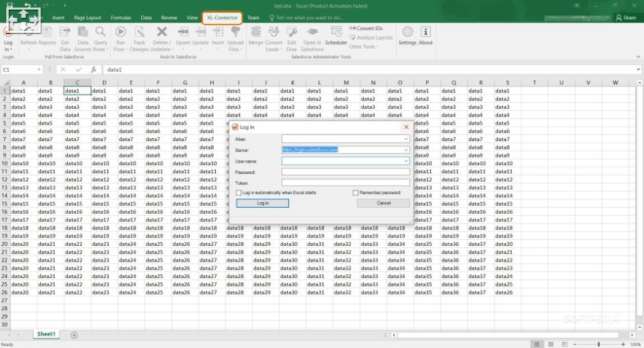Open the Other Tools dropdown menu
The width and height of the screenshot is (644, 348).
(364, 47)
